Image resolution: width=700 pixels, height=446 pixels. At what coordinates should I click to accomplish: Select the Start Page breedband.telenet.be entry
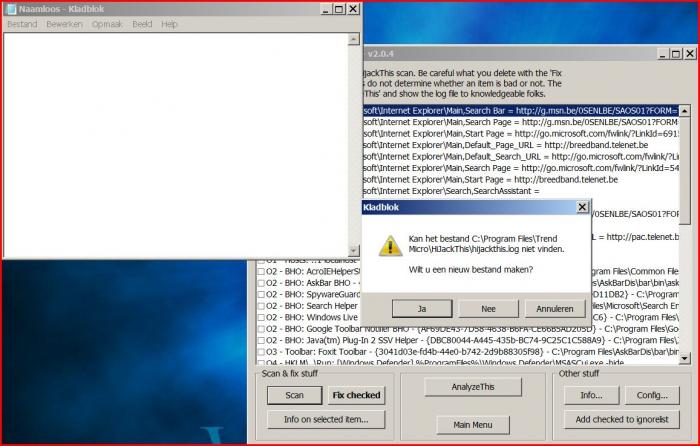tap(521, 179)
